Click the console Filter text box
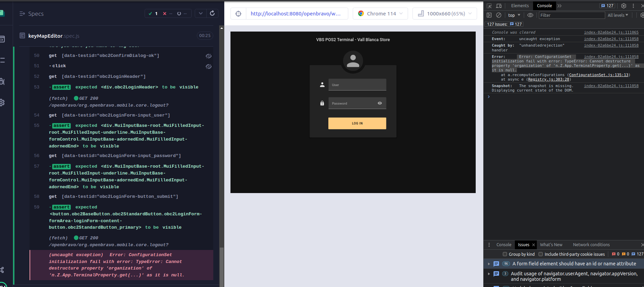 coord(571,15)
